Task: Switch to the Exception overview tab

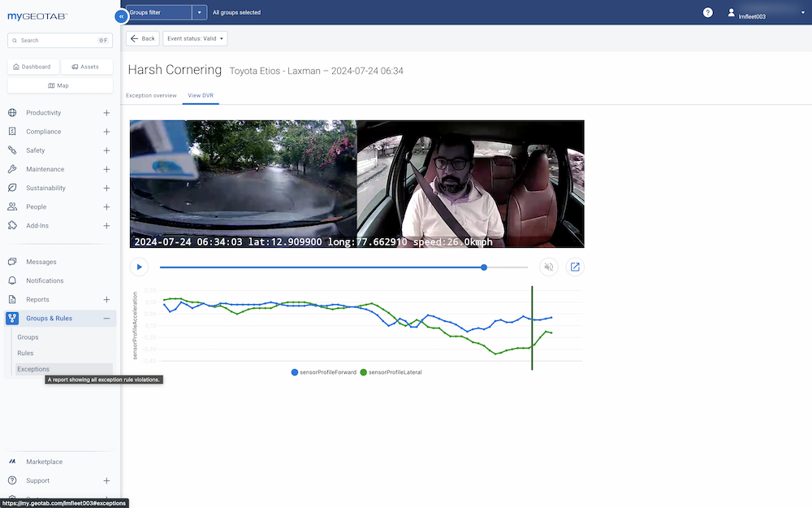Action: tap(151, 95)
